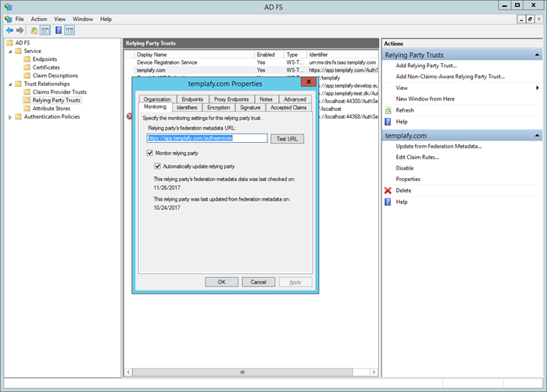
Task: Click the Attribute Stores folder icon
Action: pos(27,109)
